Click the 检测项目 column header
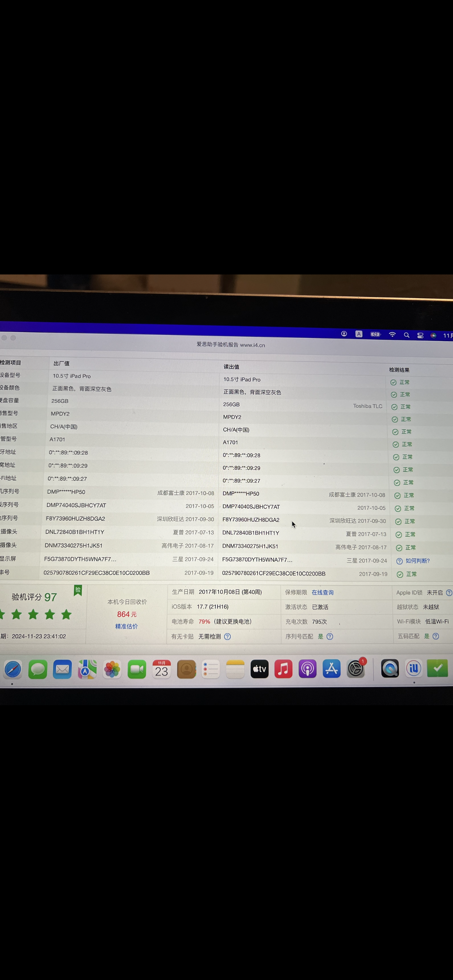This screenshot has width=453, height=980. (x=10, y=363)
